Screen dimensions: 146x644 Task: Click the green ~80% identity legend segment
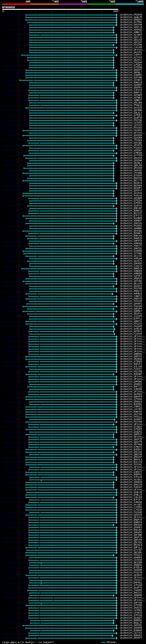[101, 4]
